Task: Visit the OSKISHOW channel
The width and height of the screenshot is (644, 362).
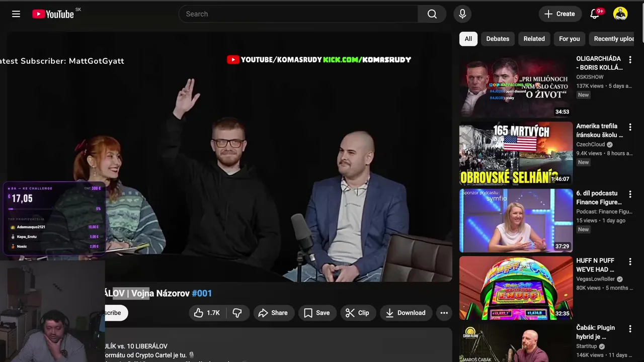Action: 590,77
